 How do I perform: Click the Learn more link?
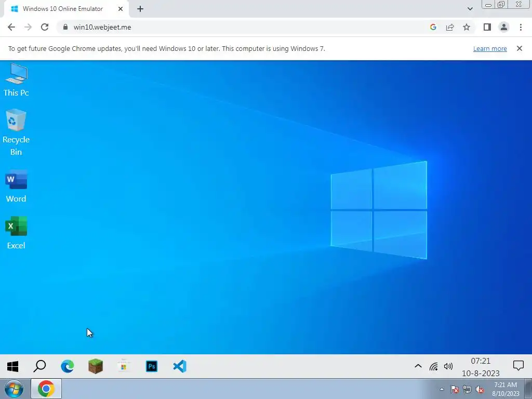tap(490, 48)
